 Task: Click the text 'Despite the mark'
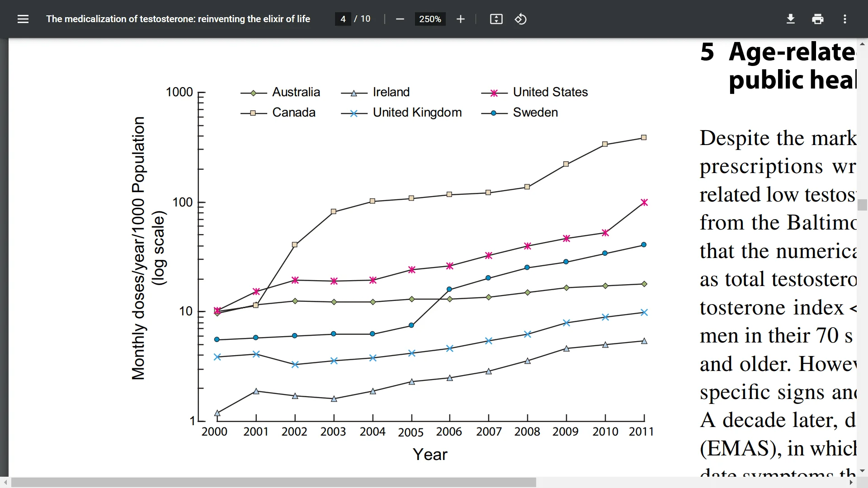point(778,138)
